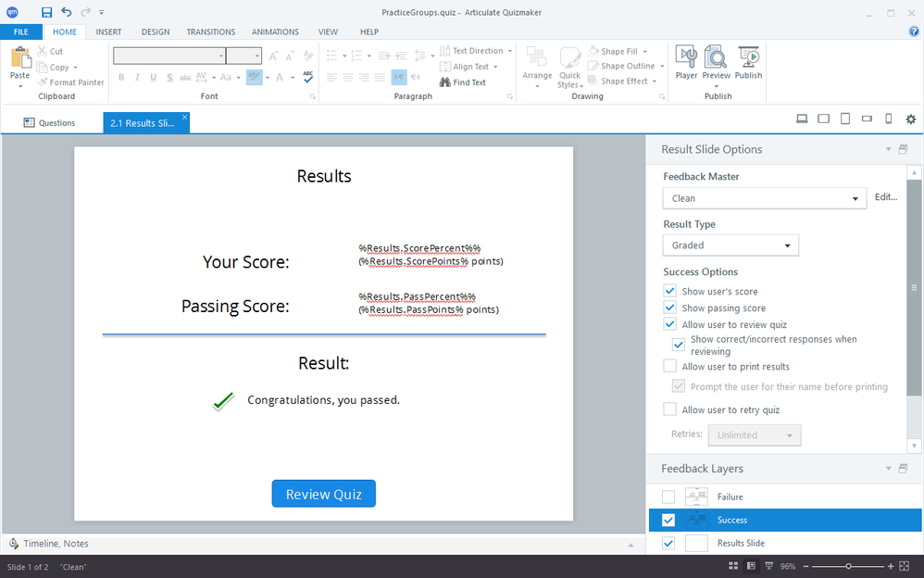
Task: Click the Undo arrow in title bar
Action: click(x=67, y=12)
